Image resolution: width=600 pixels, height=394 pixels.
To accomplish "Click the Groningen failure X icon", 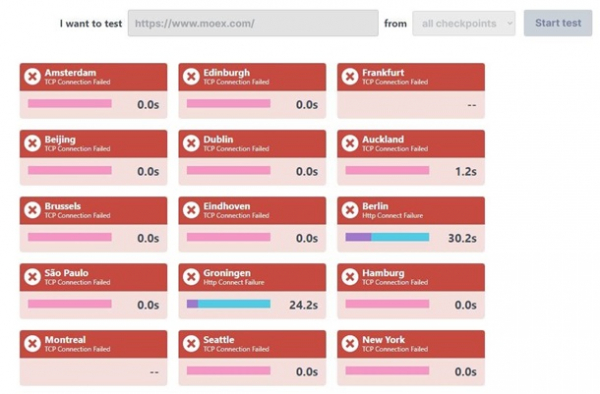I will point(191,277).
